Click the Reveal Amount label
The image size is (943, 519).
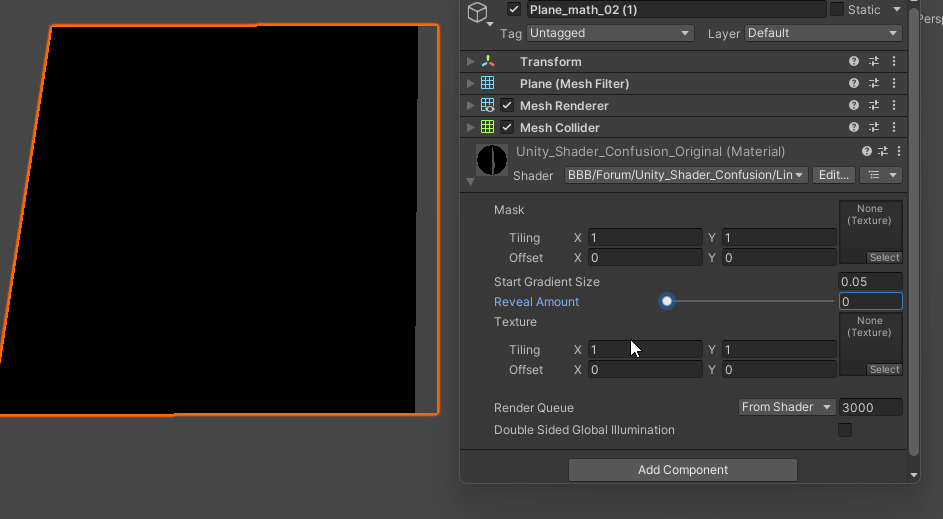tap(536, 302)
